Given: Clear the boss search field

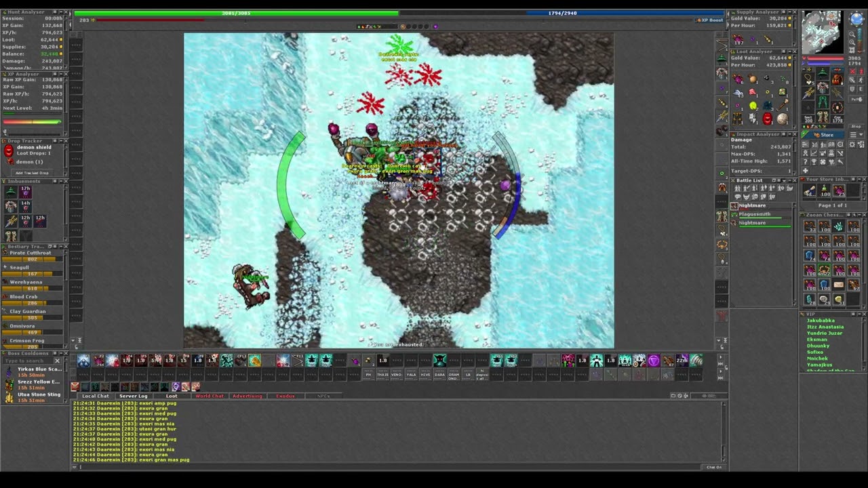Looking at the screenshot, I should (58, 361).
